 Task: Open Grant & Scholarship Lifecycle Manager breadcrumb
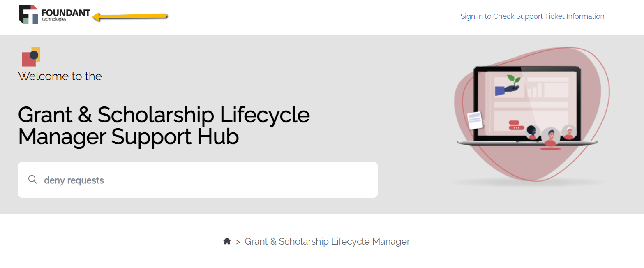[327, 241]
